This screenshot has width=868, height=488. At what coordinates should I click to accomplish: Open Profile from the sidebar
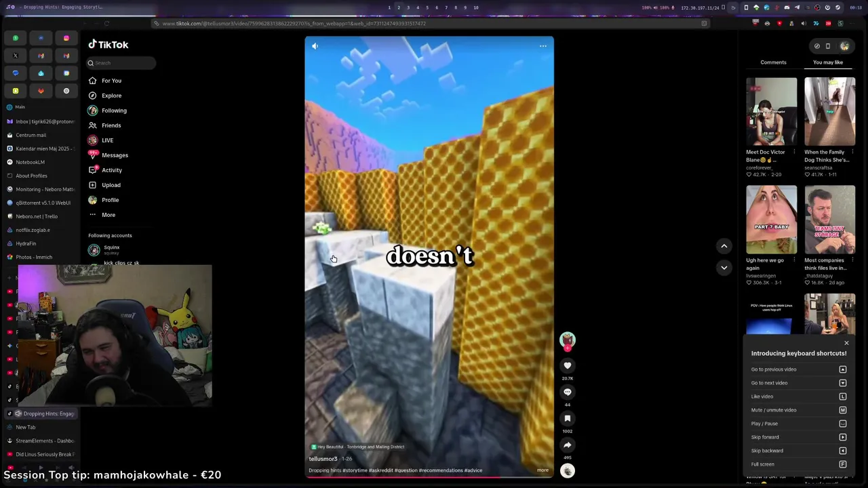[104, 200]
